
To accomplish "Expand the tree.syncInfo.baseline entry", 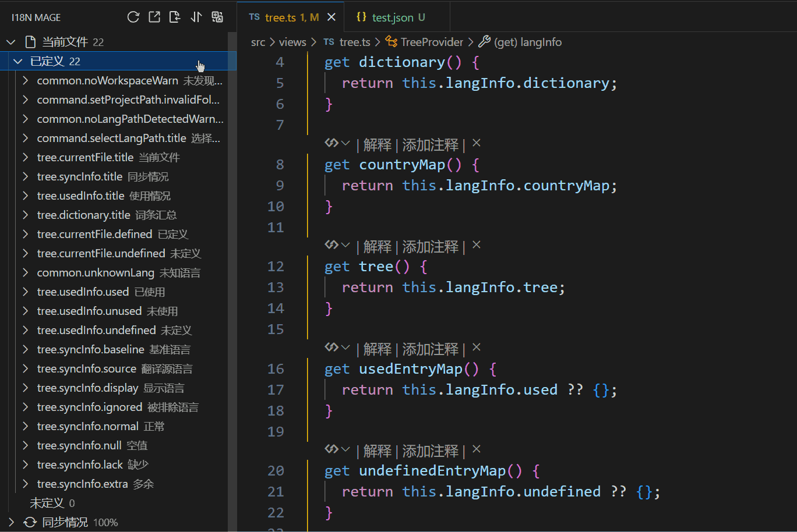I will tap(26, 349).
